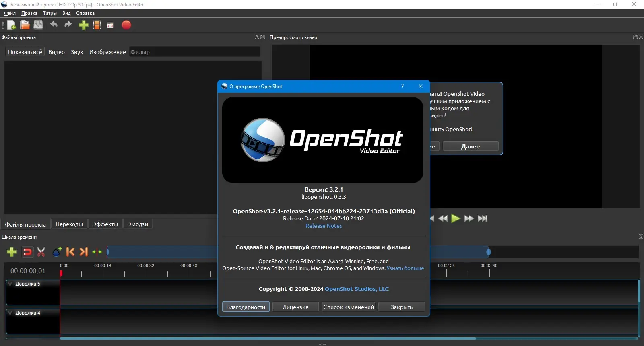Click the timeline vertical scrollbar

click(639, 291)
